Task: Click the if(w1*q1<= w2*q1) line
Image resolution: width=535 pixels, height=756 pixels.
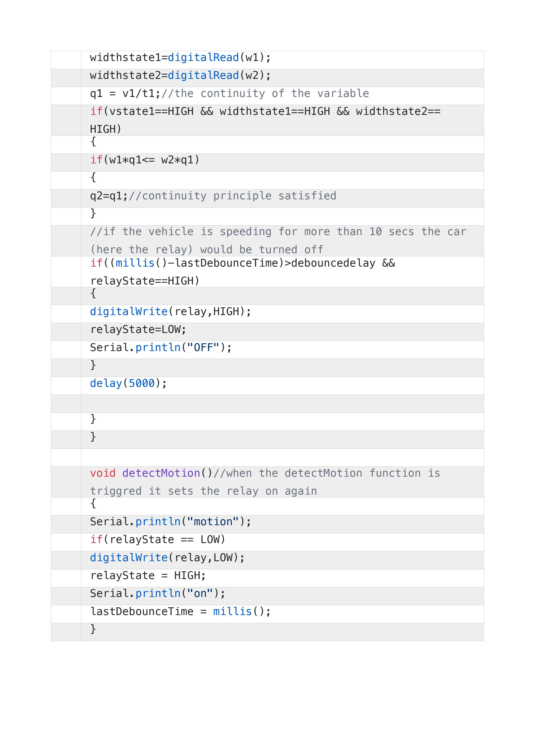Action: pyautogui.click(x=145, y=160)
